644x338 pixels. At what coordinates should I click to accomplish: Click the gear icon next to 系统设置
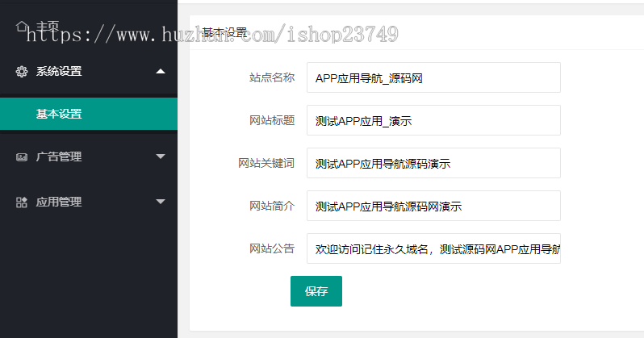tap(21, 72)
